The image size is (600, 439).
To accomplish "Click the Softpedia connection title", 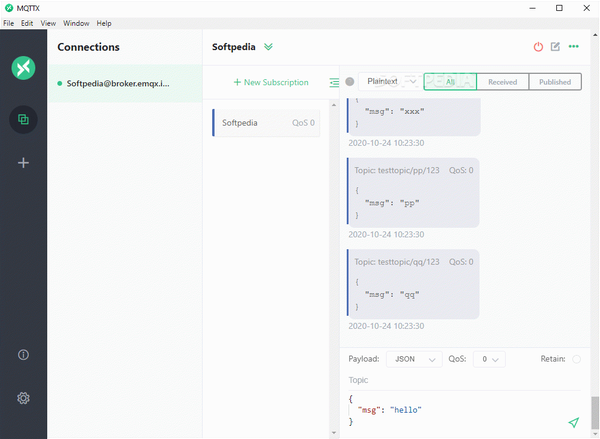I will click(x=234, y=47).
